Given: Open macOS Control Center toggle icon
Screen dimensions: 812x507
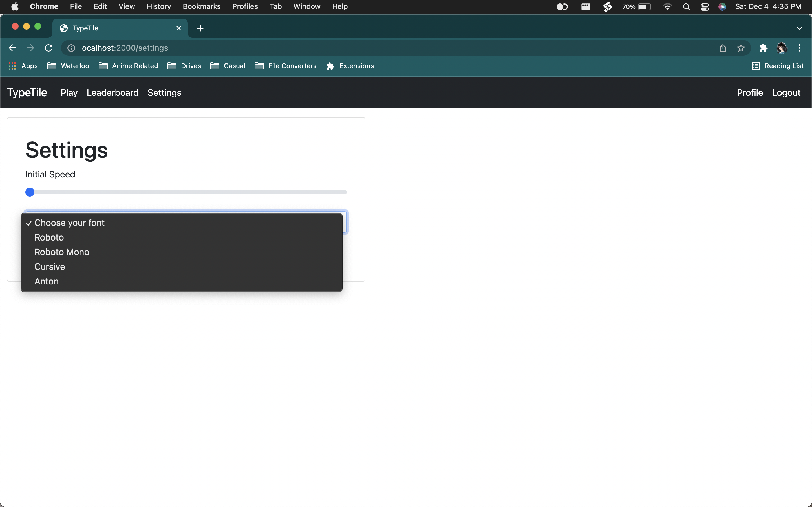Looking at the screenshot, I should click(x=704, y=7).
